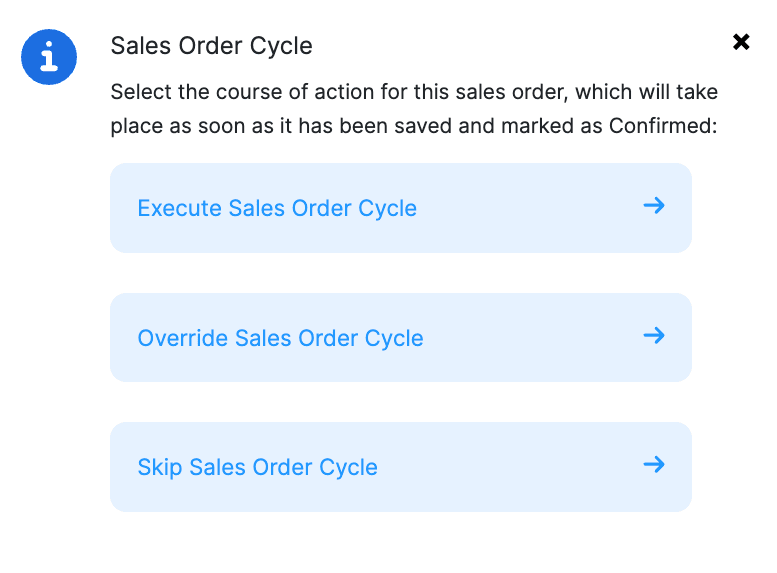777x573 pixels.
Task: Choose the Execute Sales Order Cycle option
Action: (400, 208)
